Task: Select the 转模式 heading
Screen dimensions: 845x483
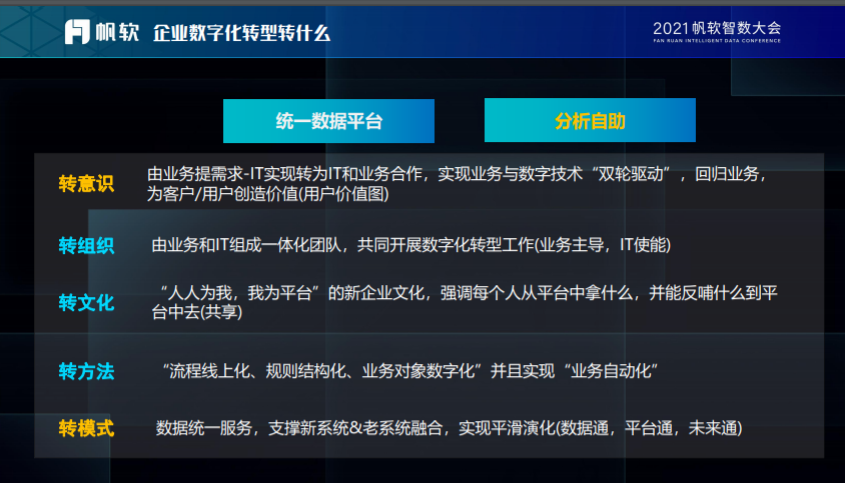Action: pyautogui.click(x=87, y=428)
